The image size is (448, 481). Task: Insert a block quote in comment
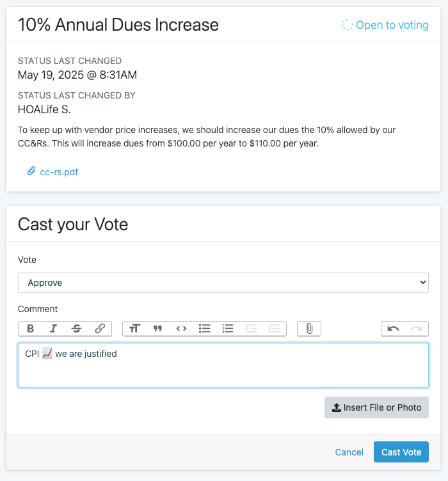click(157, 329)
